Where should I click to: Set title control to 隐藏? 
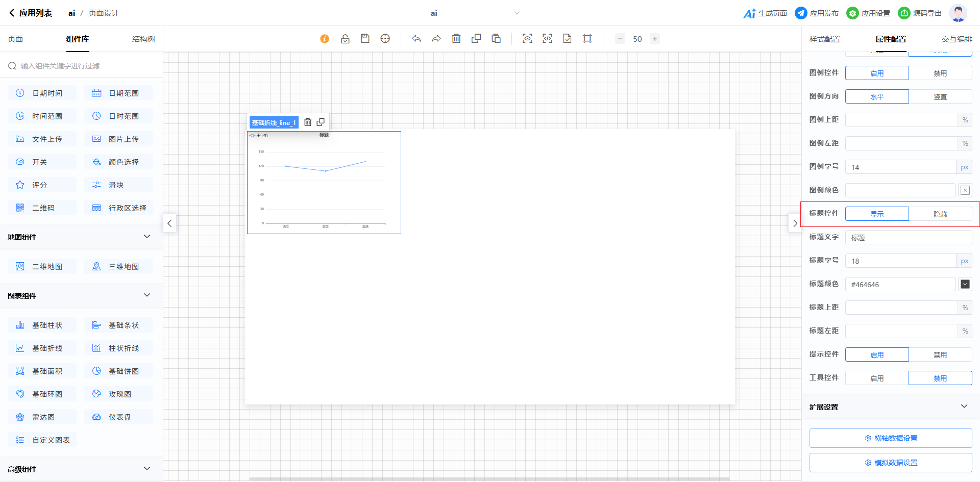(x=940, y=214)
